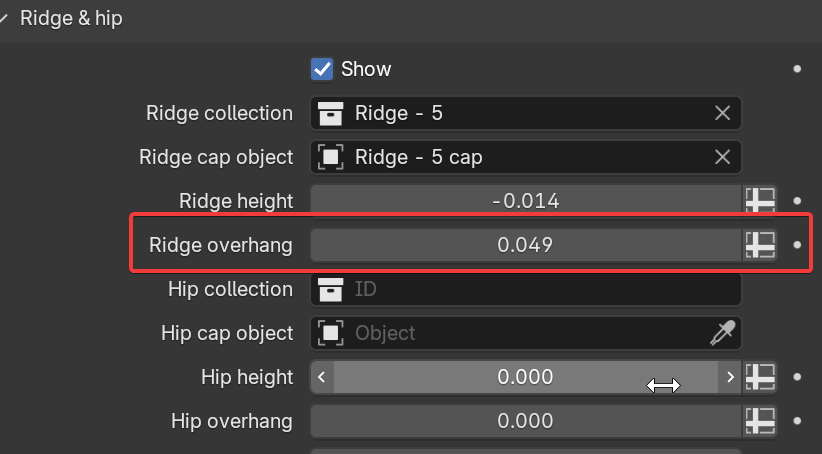Click the spreadsheet icon beside Ridge height
Image resolution: width=822 pixels, height=454 pixels.
click(x=760, y=201)
